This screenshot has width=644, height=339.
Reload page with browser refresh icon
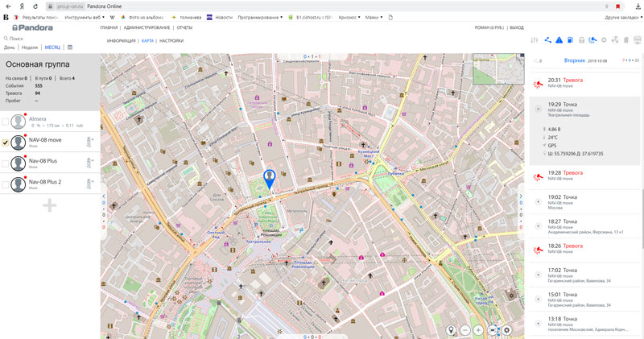tap(35, 6)
